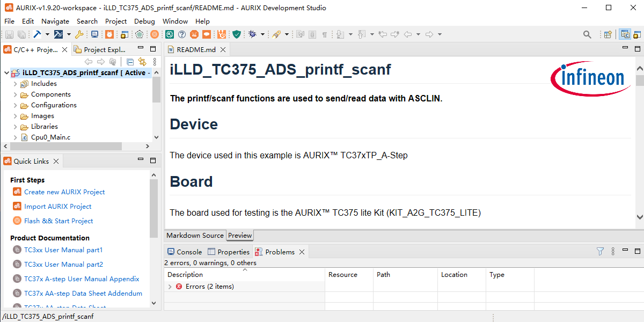Switch to the Properties tab

tap(229, 252)
